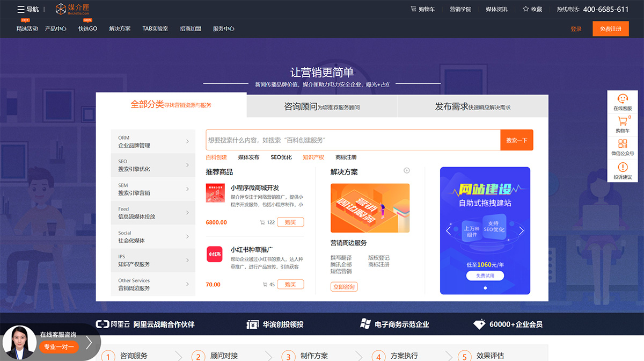The width and height of the screenshot is (644, 361).
Task: Click the 免费注册 button
Action: click(x=610, y=28)
